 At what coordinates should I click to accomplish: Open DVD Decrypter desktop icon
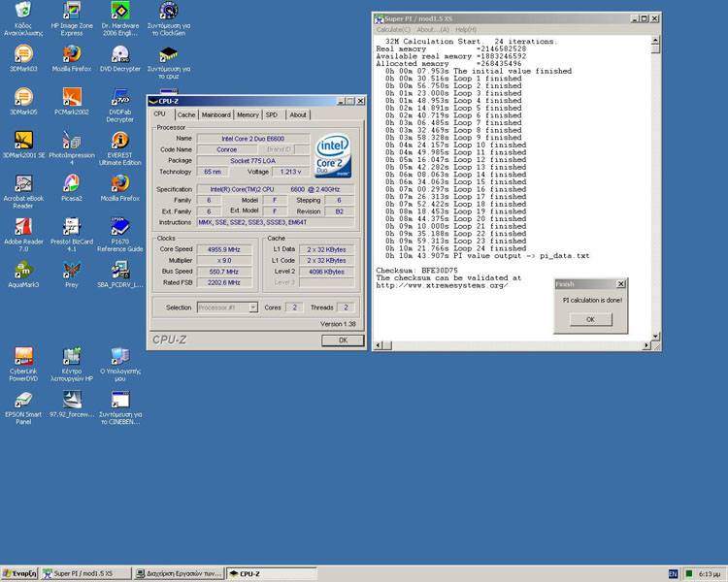pyautogui.click(x=119, y=54)
